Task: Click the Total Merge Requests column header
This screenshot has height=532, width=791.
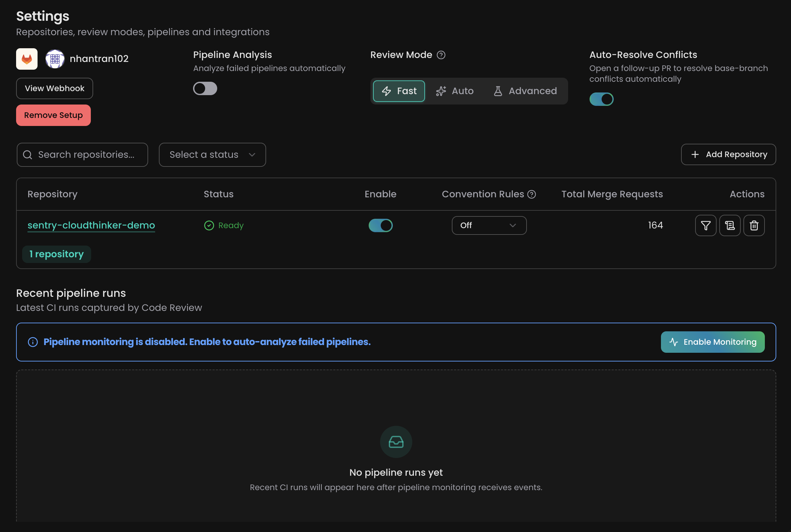Action: (612, 194)
